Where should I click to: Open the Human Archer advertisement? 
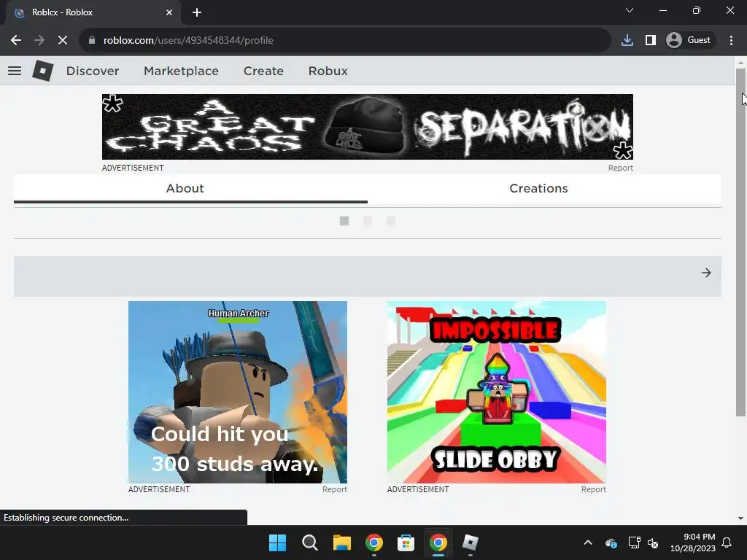(x=238, y=392)
